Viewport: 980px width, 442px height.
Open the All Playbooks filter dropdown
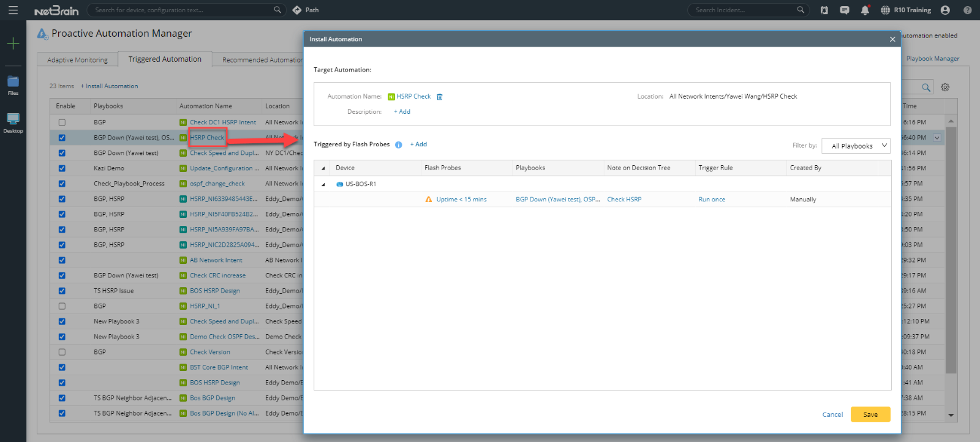(x=856, y=146)
